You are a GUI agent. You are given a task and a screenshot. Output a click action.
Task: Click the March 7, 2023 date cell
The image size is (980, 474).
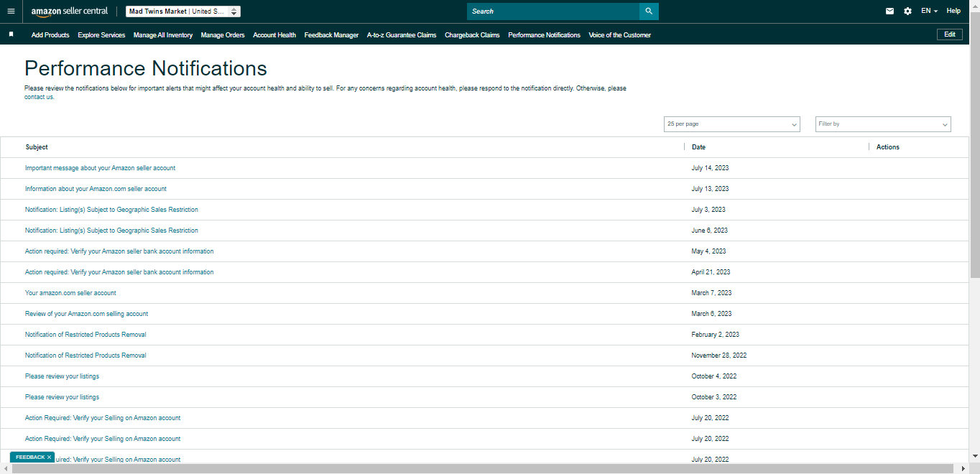[x=711, y=293]
